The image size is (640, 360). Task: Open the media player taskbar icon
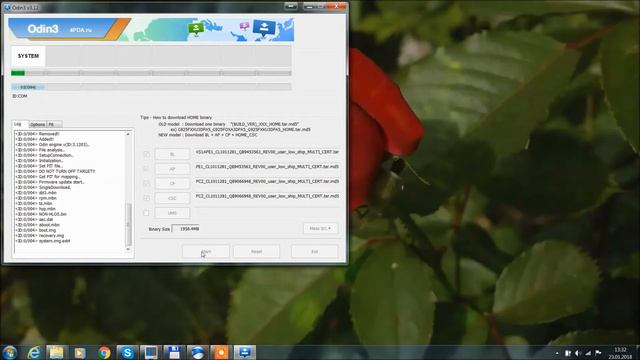click(80, 353)
